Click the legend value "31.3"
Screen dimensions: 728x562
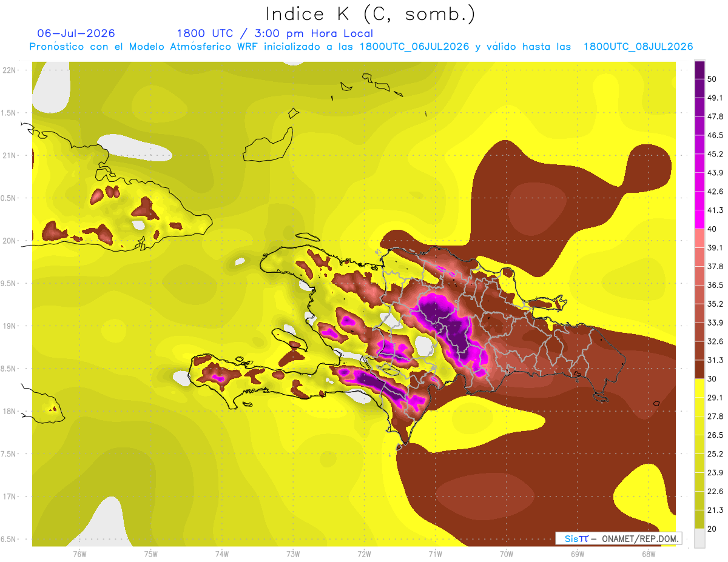pos(715,360)
